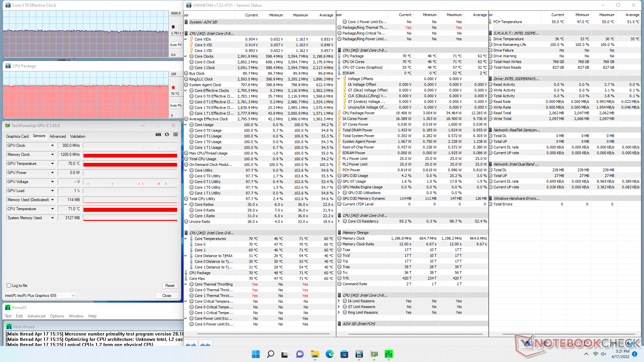Open the Advanced menu in Prime95

coord(36,316)
